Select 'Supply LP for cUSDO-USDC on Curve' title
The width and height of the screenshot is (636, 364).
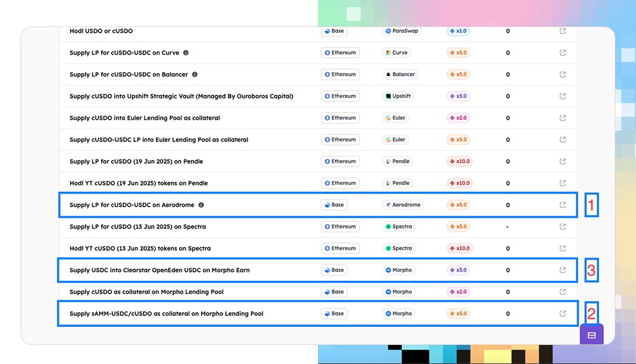click(125, 52)
